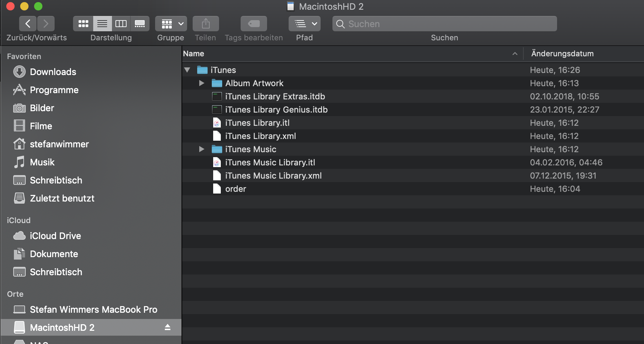The image size is (644, 344).
Task: Eject the MacintoshHD 2 volume
Action: [x=168, y=327]
